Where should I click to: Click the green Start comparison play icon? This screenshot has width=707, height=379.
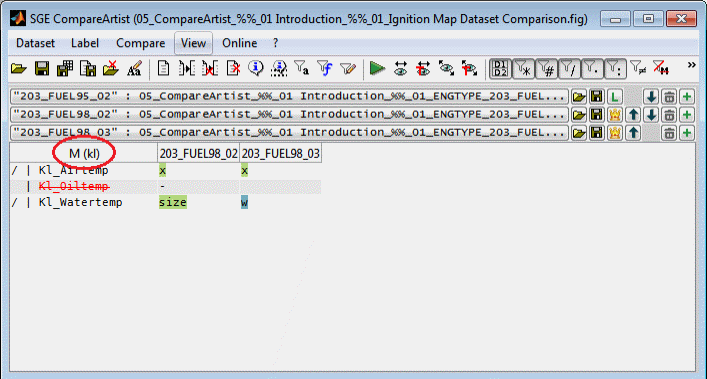(x=377, y=68)
